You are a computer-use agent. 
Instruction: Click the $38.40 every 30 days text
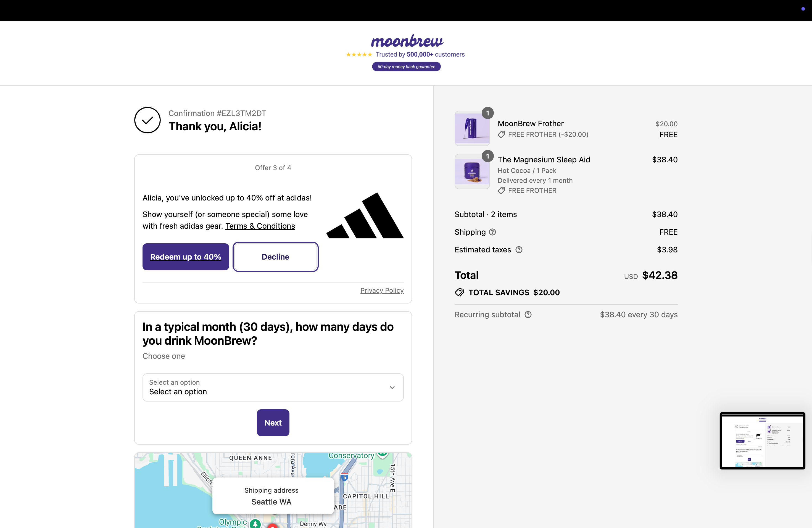pyautogui.click(x=639, y=315)
